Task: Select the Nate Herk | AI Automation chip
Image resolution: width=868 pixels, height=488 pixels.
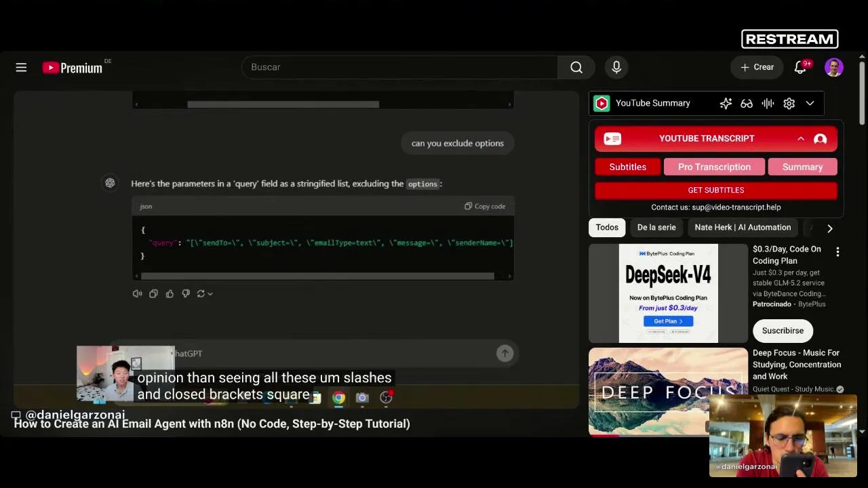Action: tap(743, 228)
